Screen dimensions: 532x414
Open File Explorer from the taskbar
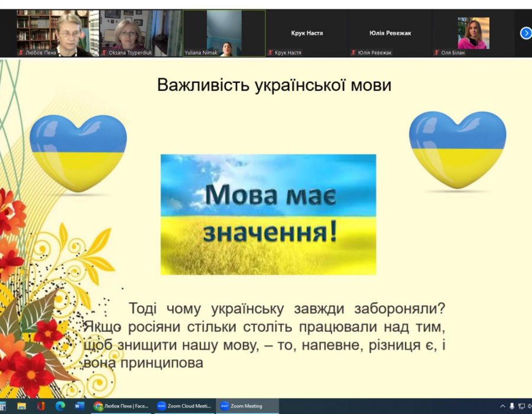tap(22, 406)
